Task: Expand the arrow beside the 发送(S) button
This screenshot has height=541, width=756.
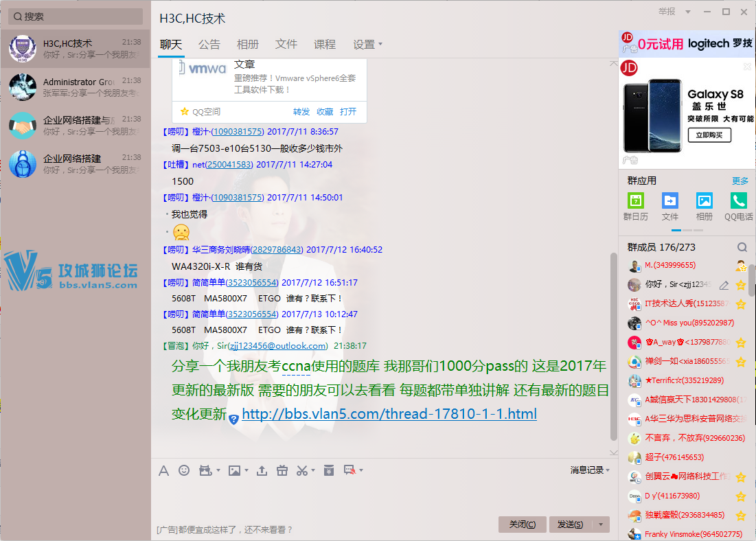Action: pos(601,525)
